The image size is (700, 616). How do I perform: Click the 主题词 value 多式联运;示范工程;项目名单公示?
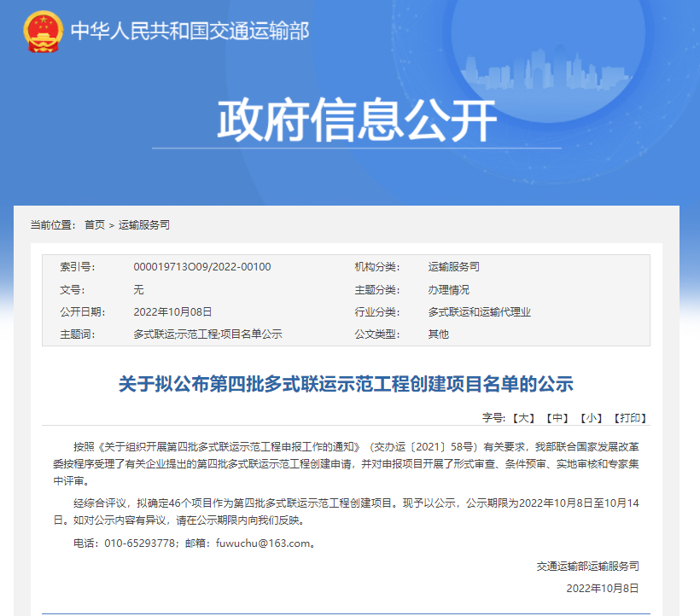pos(207,334)
